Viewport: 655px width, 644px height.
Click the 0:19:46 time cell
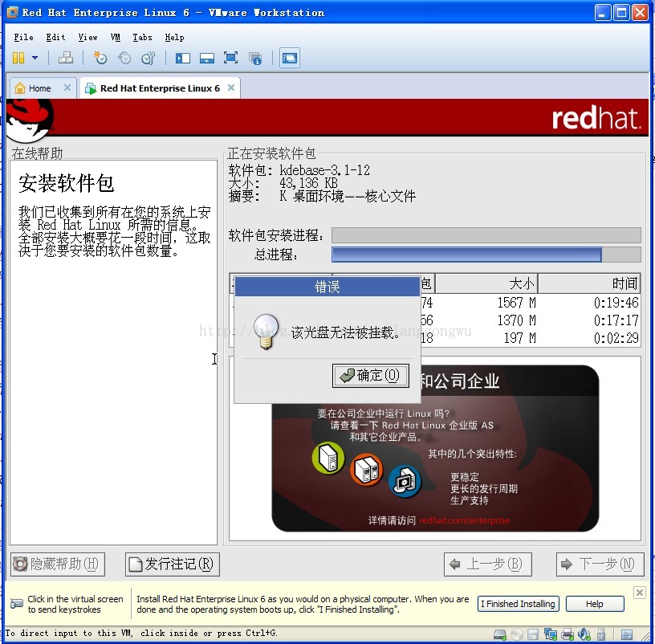[616, 303]
